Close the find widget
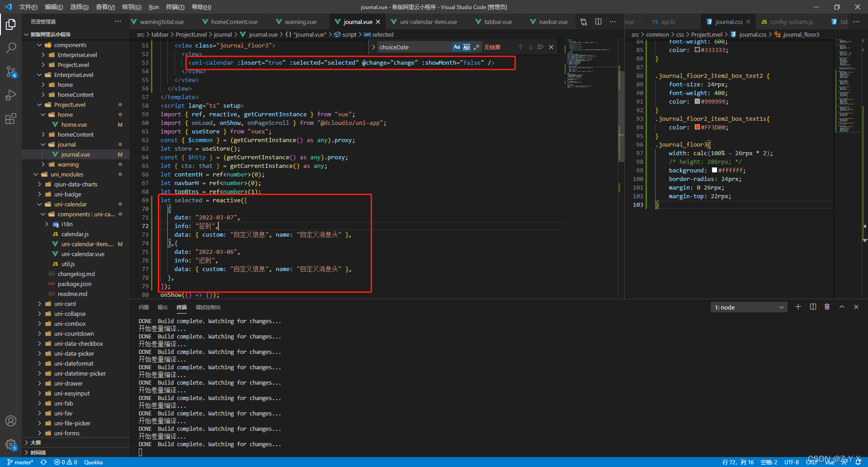 coord(551,47)
